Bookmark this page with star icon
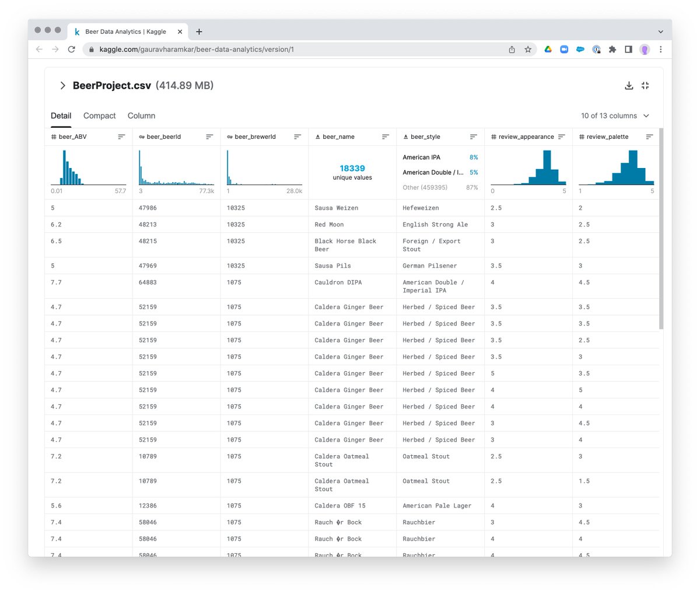The height and width of the screenshot is (594, 700). point(528,50)
